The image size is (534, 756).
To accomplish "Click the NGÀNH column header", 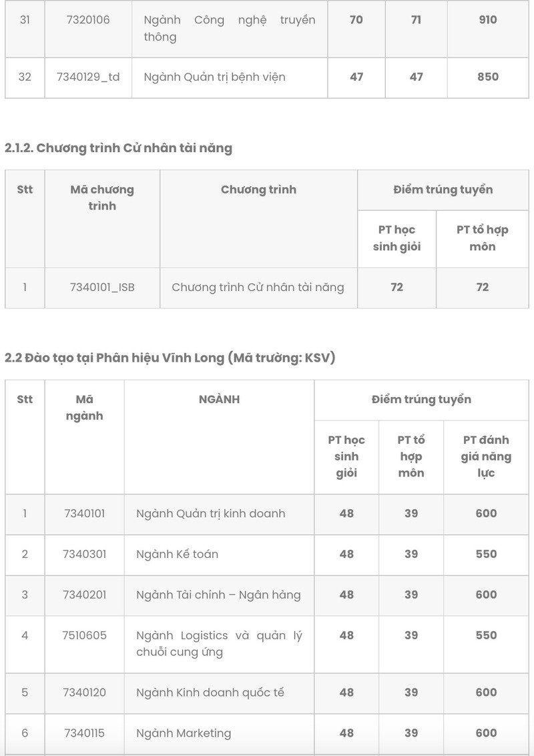I will tap(219, 399).
